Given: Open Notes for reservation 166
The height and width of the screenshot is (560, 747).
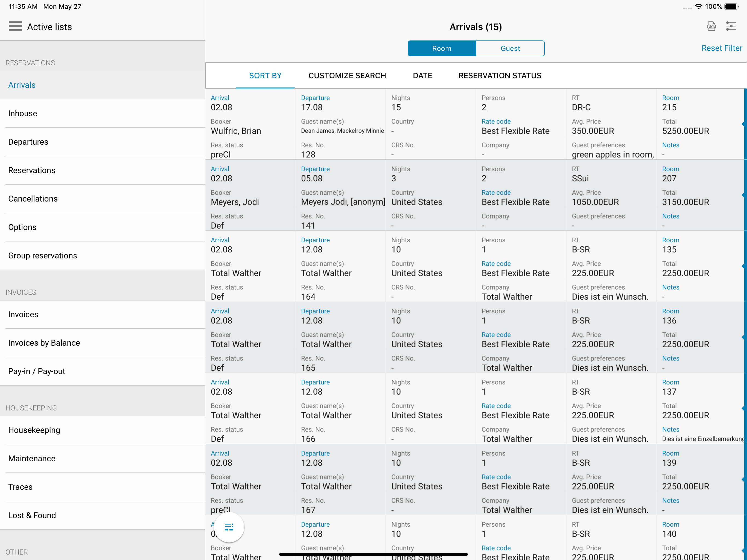Looking at the screenshot, I should pyautogui.click(x=670, y=429).
